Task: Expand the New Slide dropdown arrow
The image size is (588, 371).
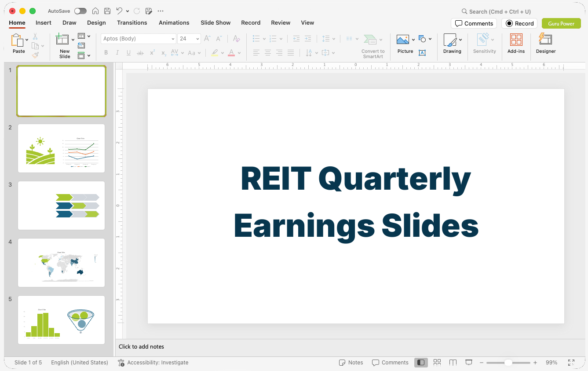Action: [x=73, y=40]
